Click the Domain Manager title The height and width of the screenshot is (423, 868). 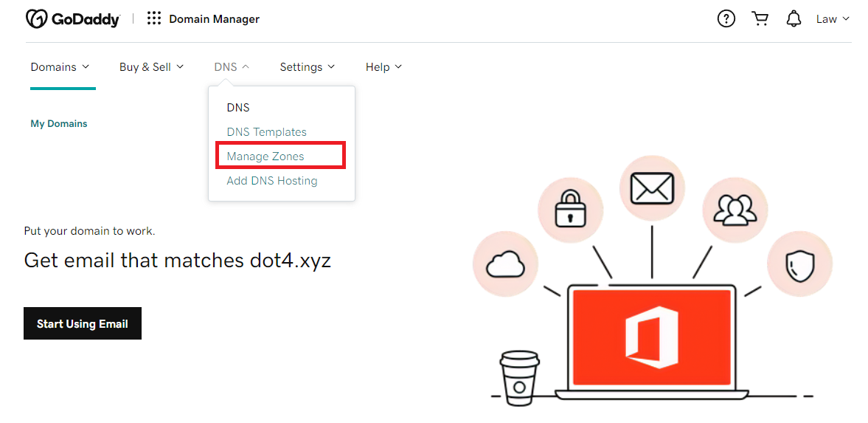click(x=214, y=19)
